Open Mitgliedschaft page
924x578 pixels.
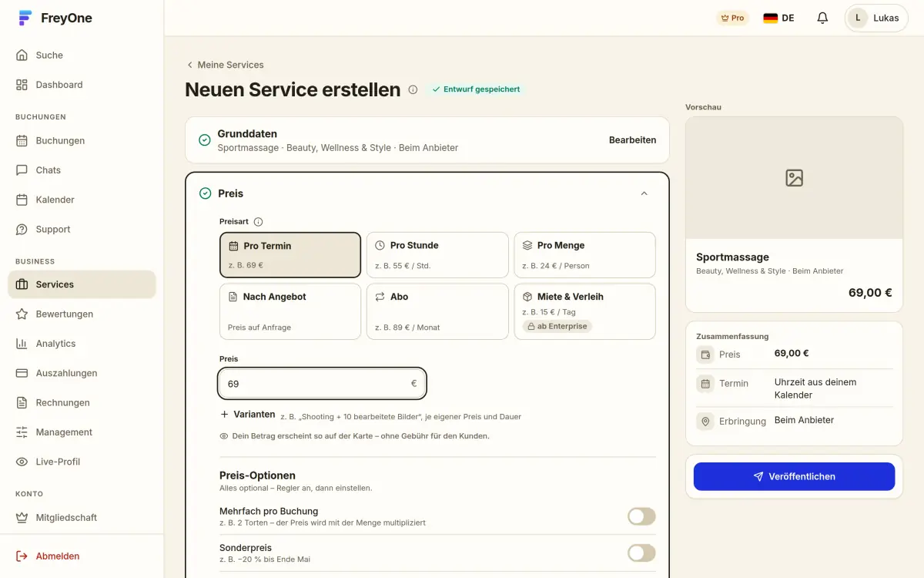pos(82,518)
